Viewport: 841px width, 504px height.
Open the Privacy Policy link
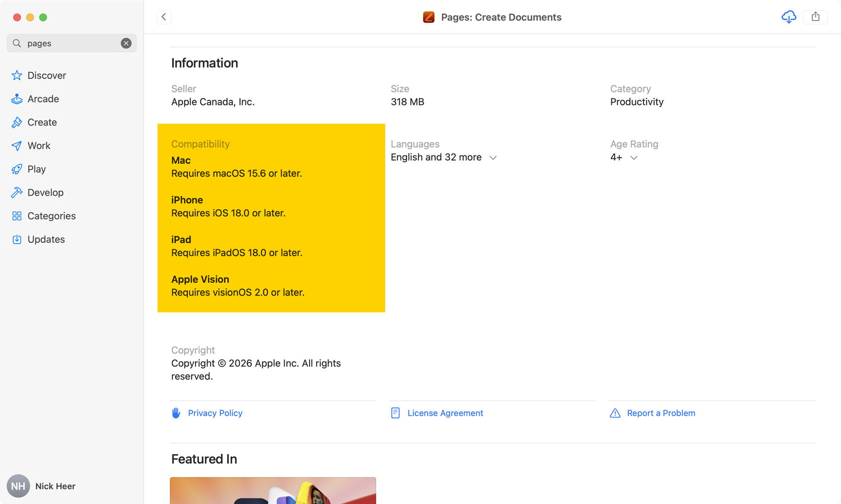point(215,413)
